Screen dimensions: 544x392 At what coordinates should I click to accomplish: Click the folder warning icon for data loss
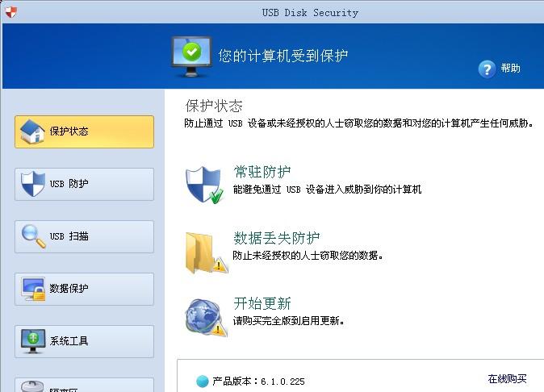click(x=207, y=253)
